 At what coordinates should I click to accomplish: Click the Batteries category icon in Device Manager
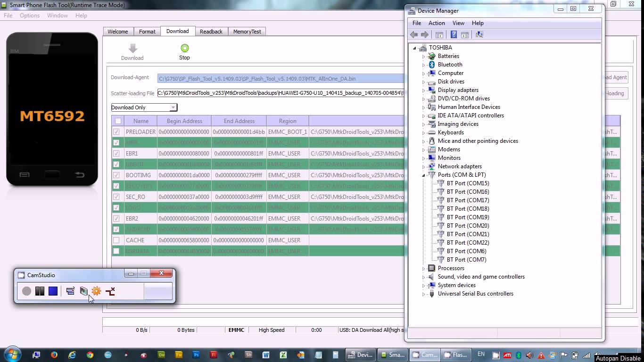coord(431,56)
